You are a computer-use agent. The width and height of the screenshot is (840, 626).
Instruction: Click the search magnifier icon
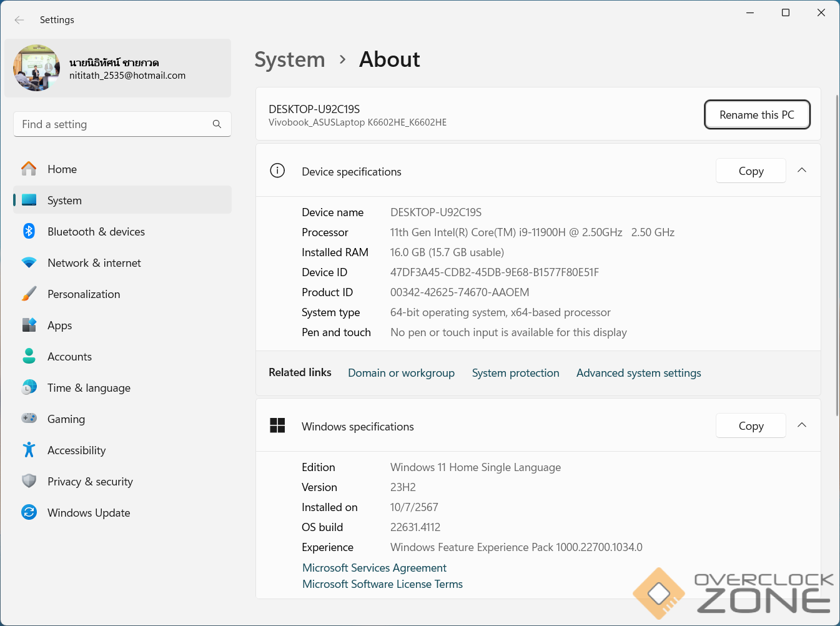tap(217, 124)
